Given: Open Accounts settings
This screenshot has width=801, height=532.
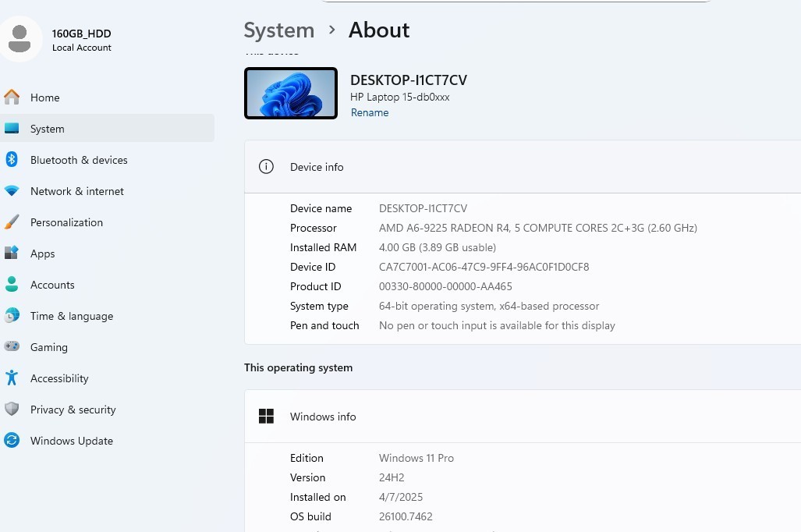Looking at the screenshot, I should click(x=108, y=284).
